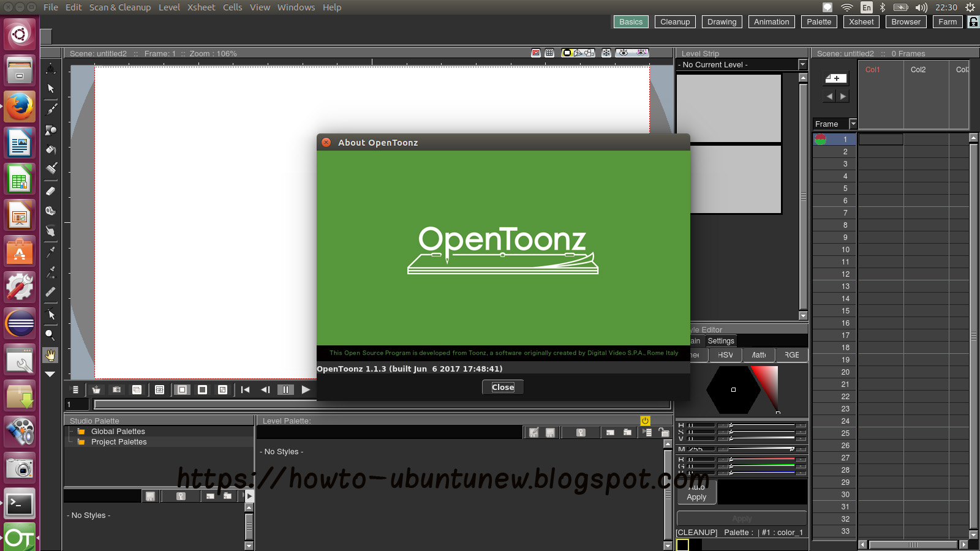Toggle the safe area overlay in the viewer
980x551 pixels.
click(x=535, y=53)
